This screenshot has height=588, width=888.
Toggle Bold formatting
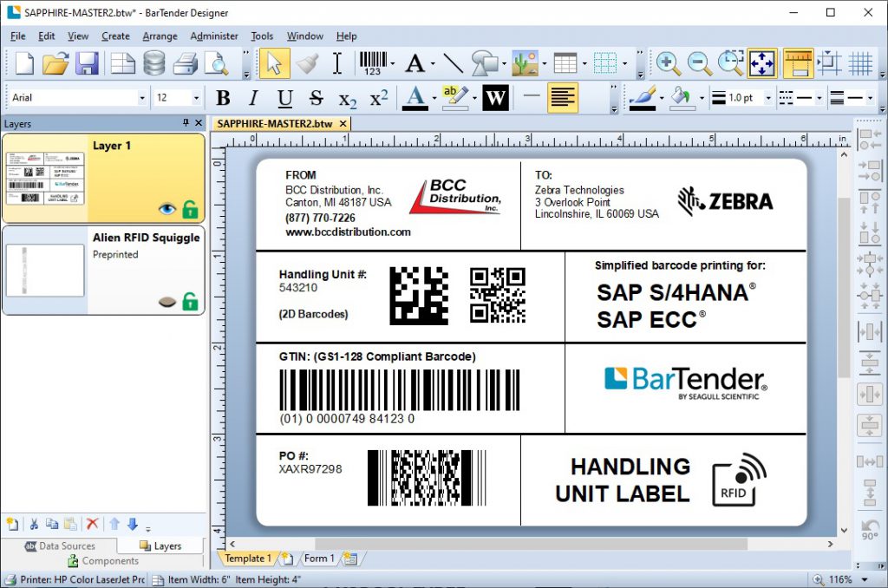[223, 98]
